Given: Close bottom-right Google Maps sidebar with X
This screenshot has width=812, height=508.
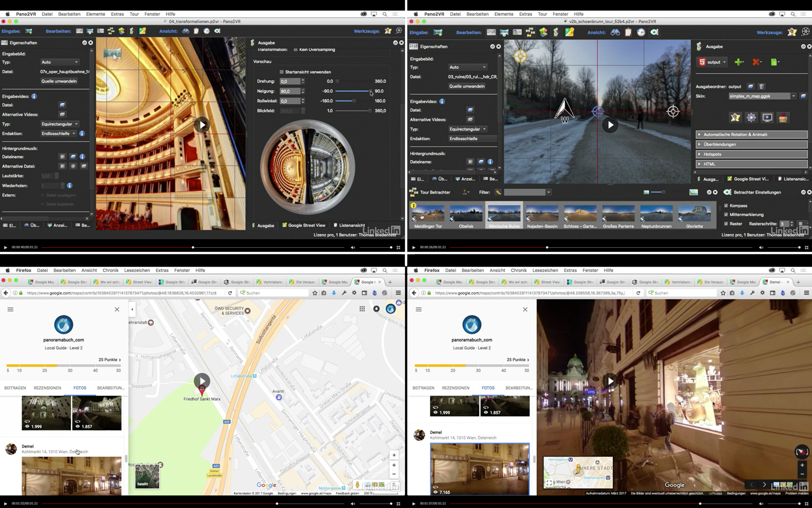Looking at the screenshot, I should (x=525, y=309).
